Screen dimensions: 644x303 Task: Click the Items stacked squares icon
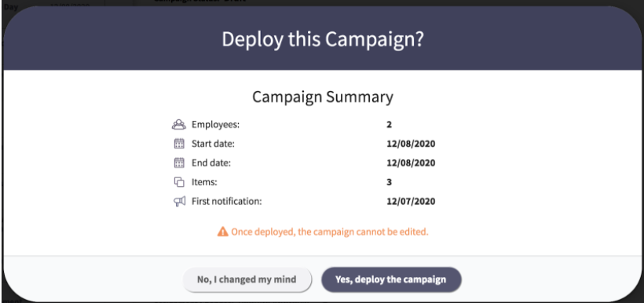coord(179,182)
